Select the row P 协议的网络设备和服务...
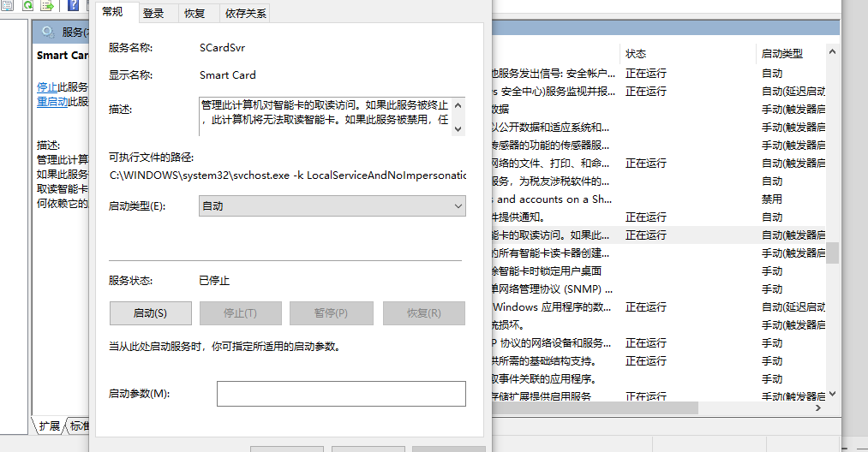Image resolution: width=868 pixels, height=452 pixels. (659, 343)
